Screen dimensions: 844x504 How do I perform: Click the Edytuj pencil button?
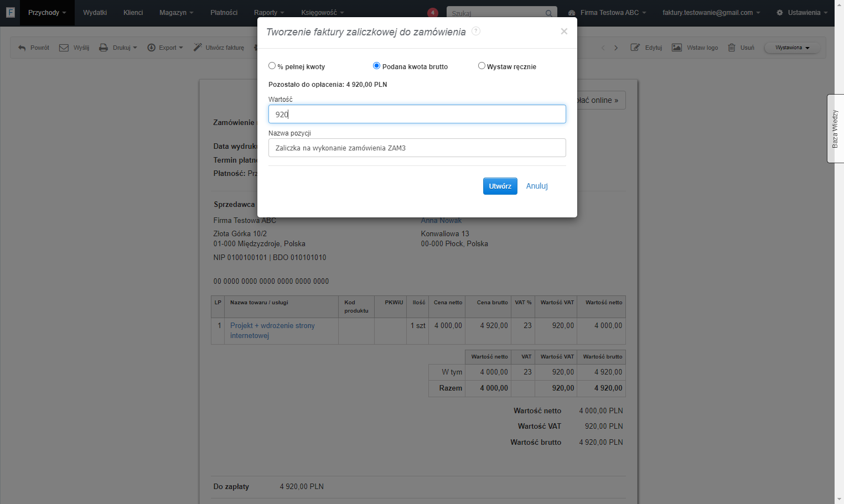point(646,48)
